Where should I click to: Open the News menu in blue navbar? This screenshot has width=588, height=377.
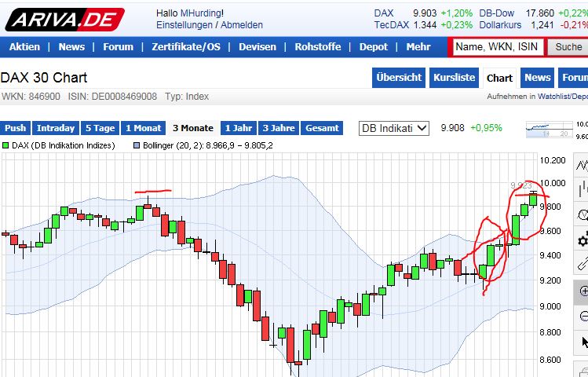[x=71, y=47]
